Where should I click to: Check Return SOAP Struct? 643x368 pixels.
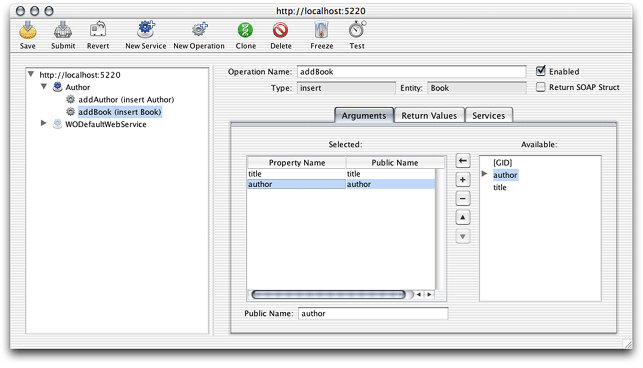point(541,87)
